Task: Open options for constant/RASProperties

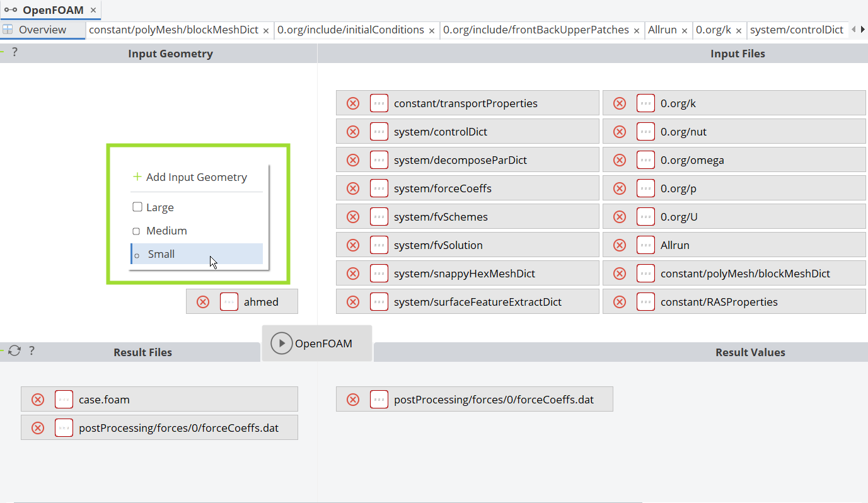Action: coord(645,302)
